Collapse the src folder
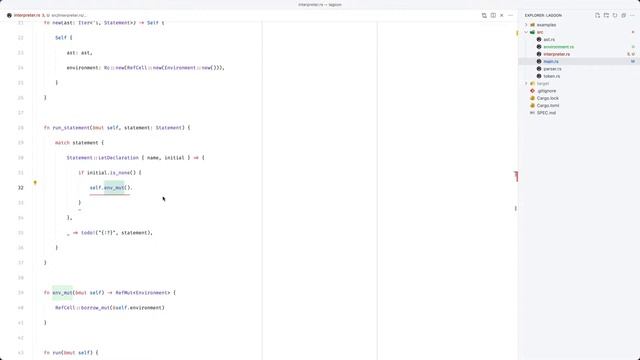The width and height of the screenshot is (640, 360). [x=540, y=32]
